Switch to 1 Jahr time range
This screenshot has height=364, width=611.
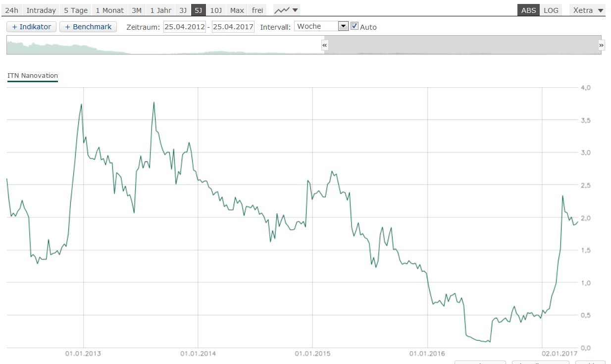tap(161, 10)
